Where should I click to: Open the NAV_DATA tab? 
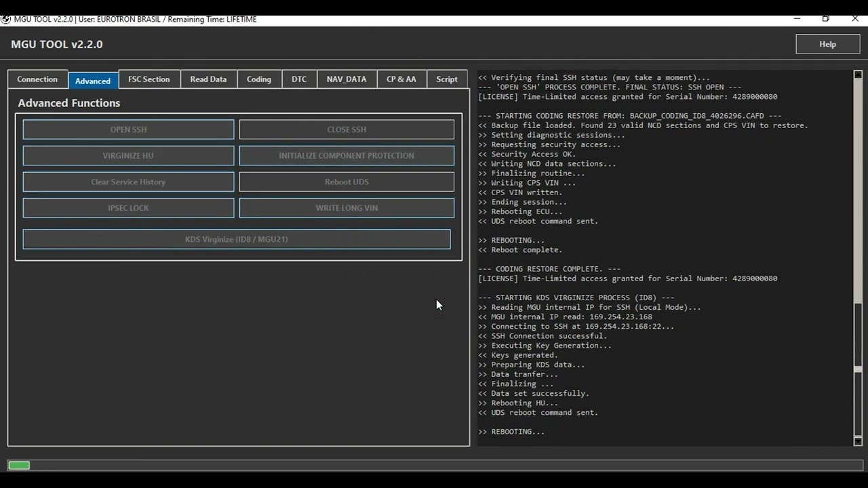(347, 79)
